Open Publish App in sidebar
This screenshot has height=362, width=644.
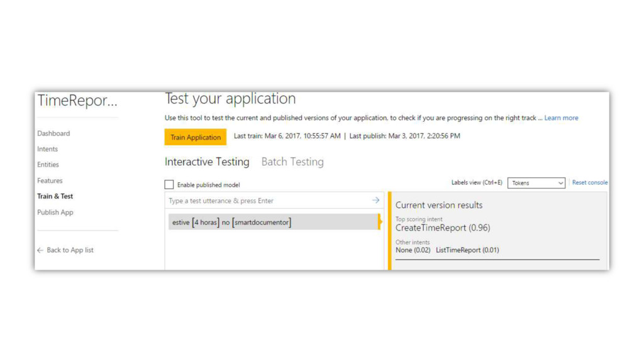pos(55,212)
